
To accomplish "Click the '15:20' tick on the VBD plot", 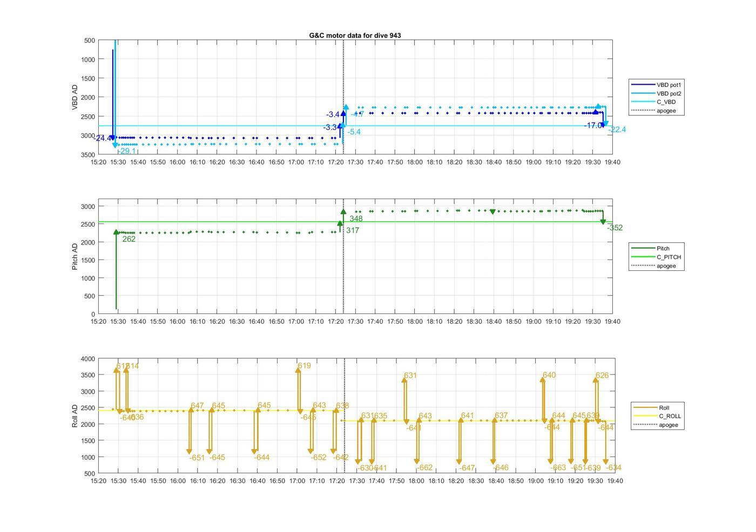I will 98,162.
